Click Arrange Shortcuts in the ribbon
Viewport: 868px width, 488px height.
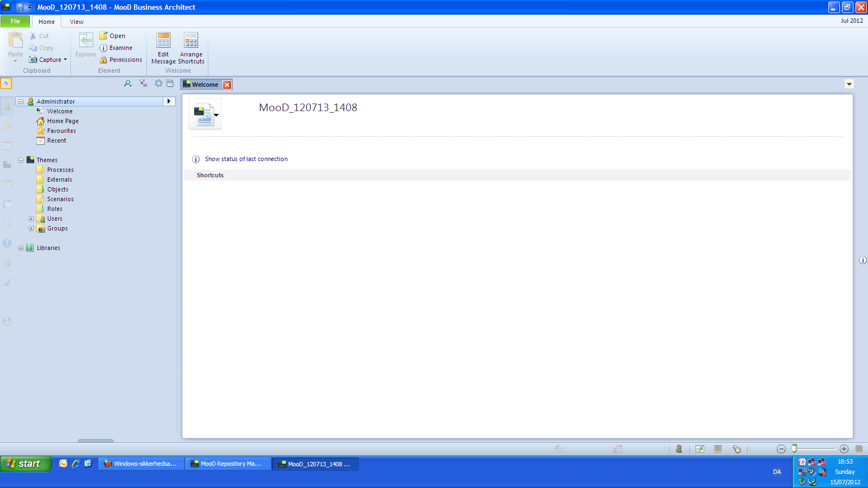pyautogui.click(x=191, y=48)
